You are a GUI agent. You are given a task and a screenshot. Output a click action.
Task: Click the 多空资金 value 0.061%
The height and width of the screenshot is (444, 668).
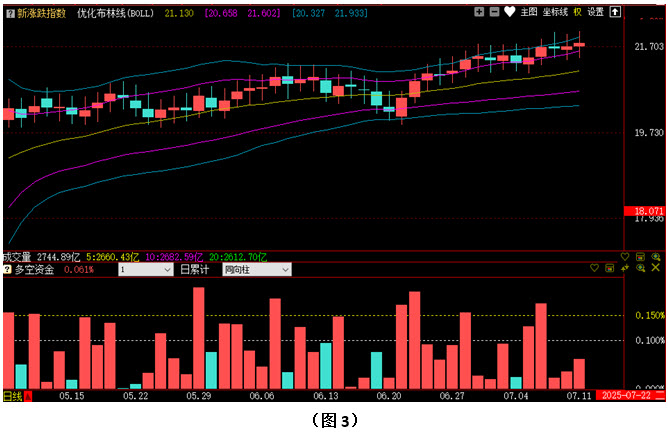79,269
